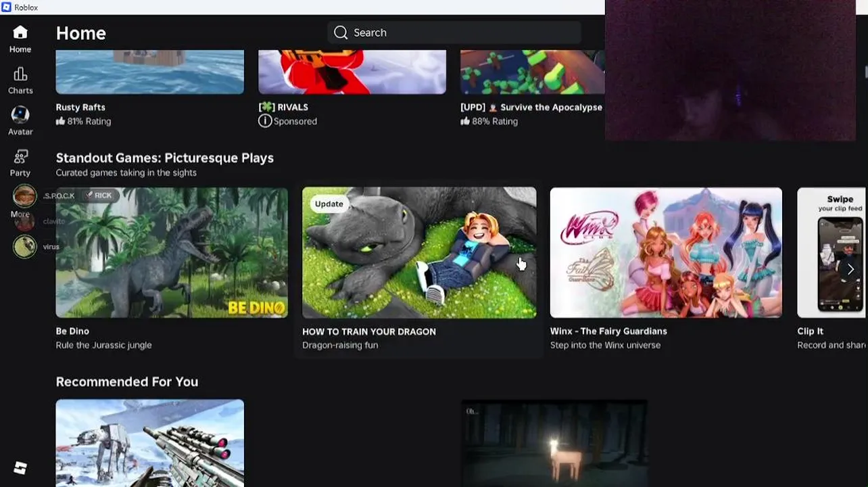Click the Rusty Rafts title

[80, 107]
